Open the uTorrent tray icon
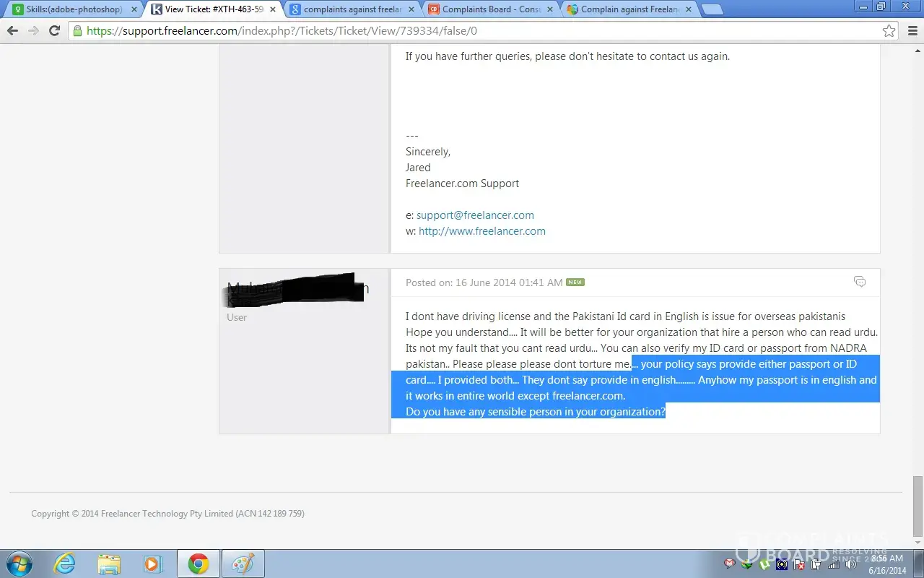This screenshot has width=924, height=578. [764, 564]
